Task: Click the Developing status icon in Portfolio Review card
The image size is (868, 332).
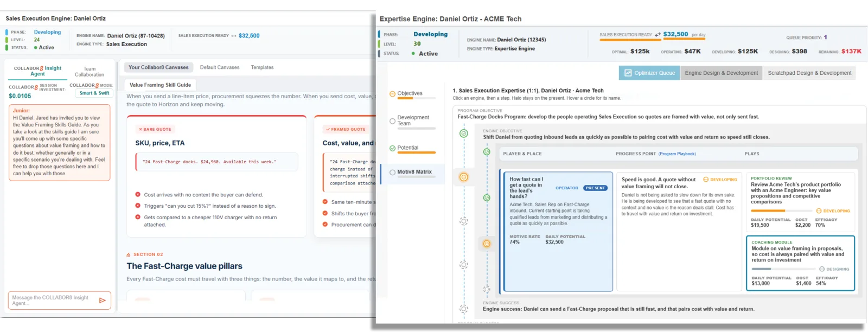Action: (x=819, y=210)
